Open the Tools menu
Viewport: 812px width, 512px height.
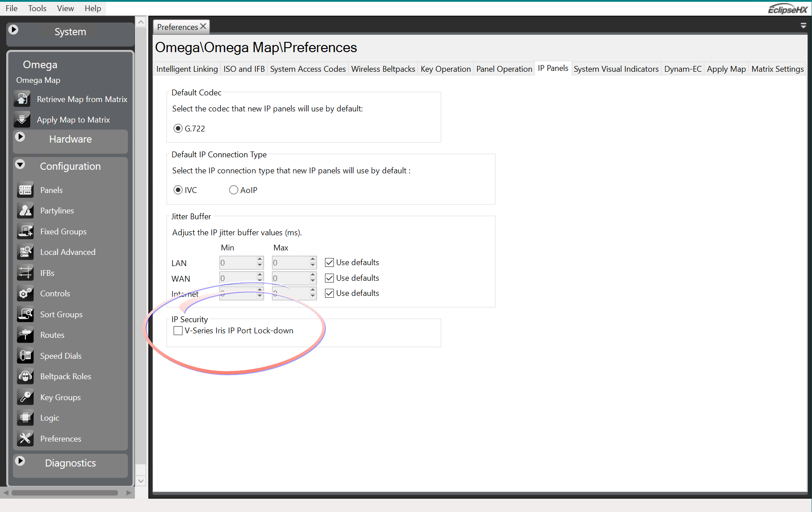click(37, 8)
